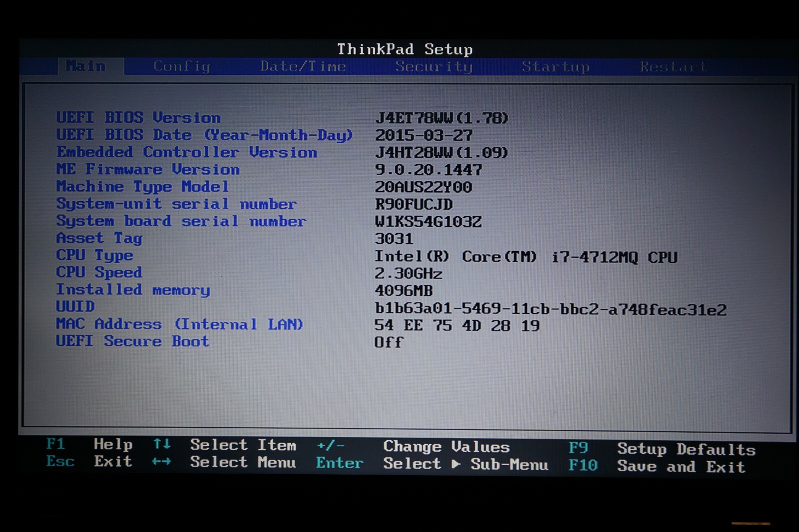Click the Esc key hint
This screenshot has height=532, width=799.
60,461
